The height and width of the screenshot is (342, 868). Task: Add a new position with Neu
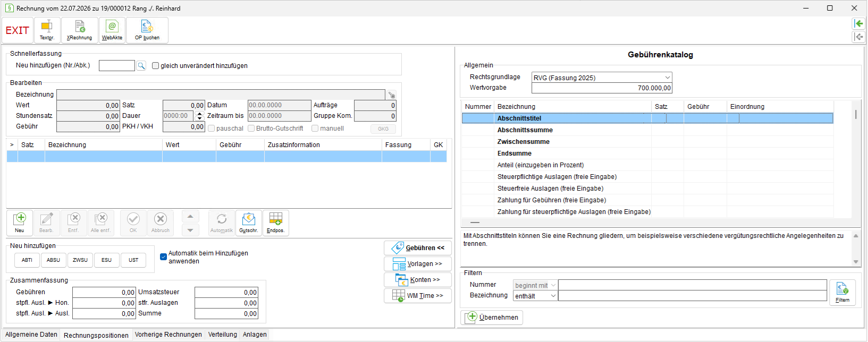click(x=20, y=223)
